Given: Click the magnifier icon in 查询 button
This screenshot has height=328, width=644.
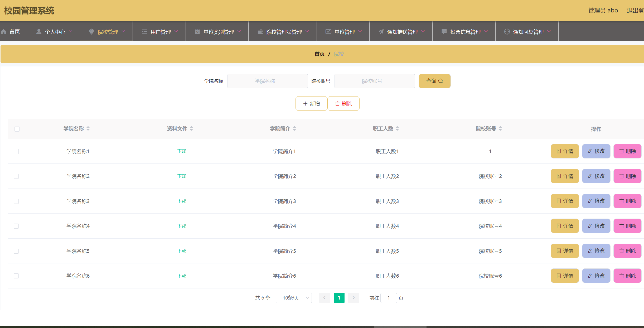Looking at the screenshot, I should click(x=440, y=81).
